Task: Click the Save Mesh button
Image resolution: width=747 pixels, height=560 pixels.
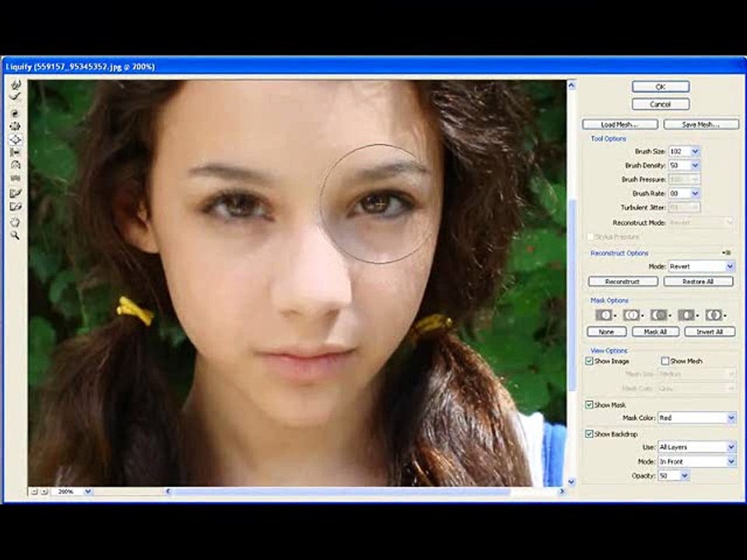Action: point(701,124)
